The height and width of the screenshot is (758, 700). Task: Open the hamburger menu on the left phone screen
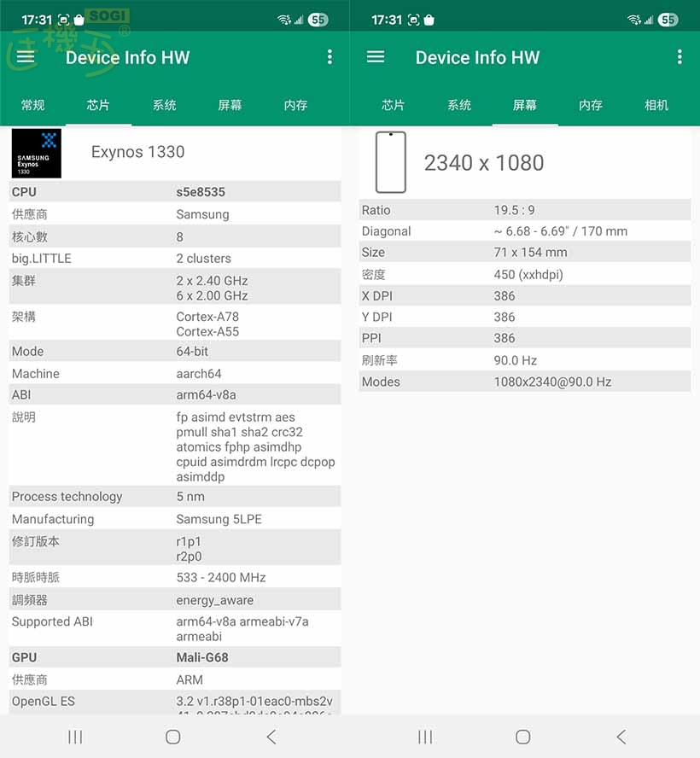26,57
